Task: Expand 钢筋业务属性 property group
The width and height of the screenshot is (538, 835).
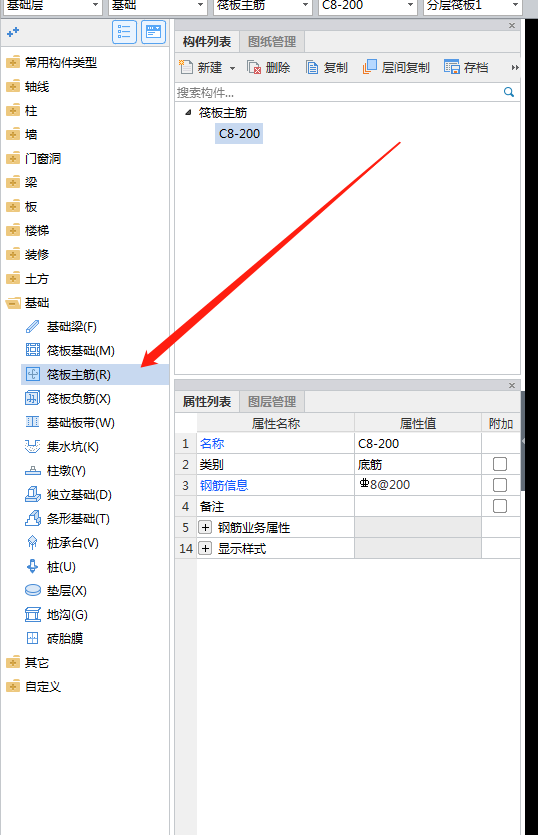Action: pyautogui.click(x=205, y=527)
